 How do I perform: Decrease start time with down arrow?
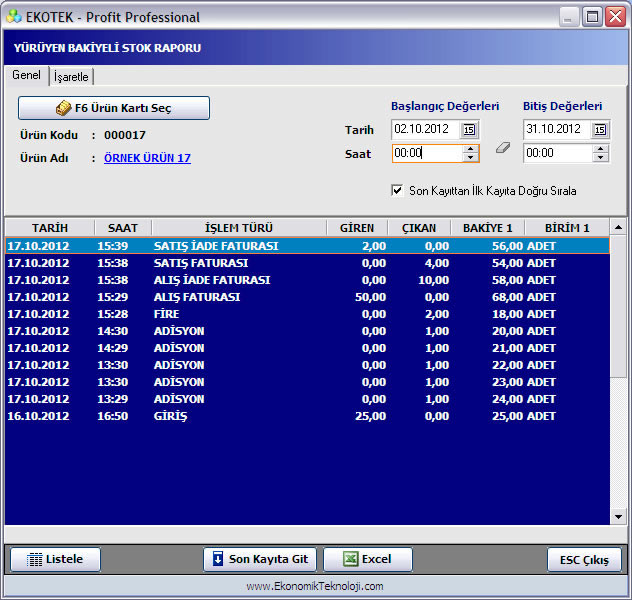click(470, 158)
